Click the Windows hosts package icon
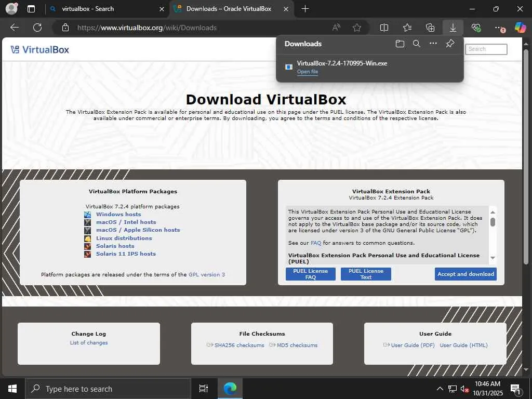532x399 pixels. (x=87, y=215)
